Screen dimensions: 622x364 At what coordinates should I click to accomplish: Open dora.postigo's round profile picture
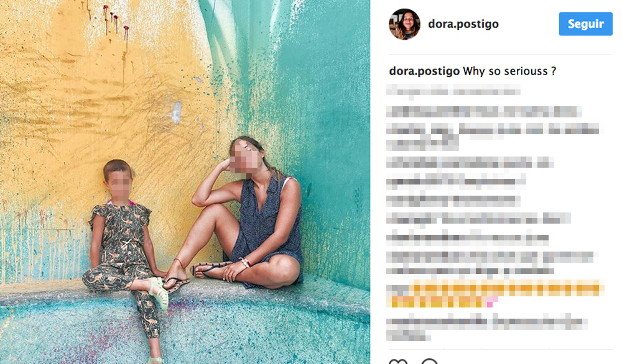404,24
